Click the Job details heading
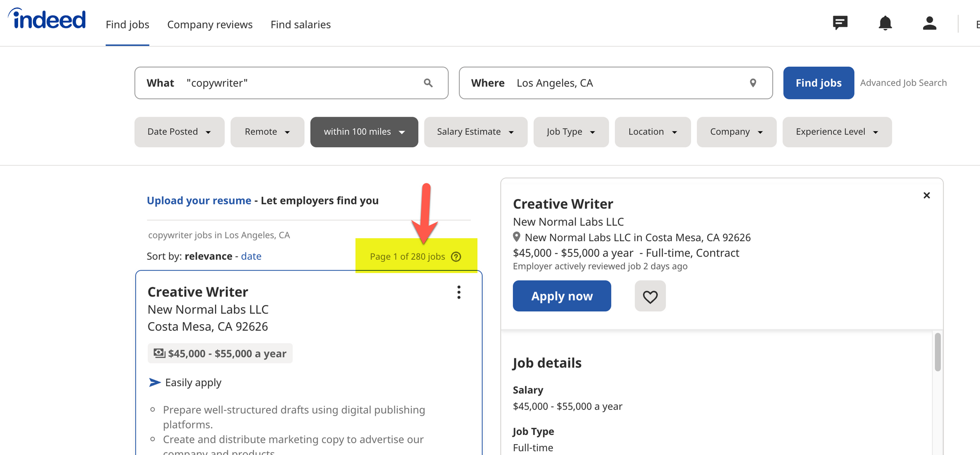The width and height of the screenshot is (980, 455). click(547, 363)
